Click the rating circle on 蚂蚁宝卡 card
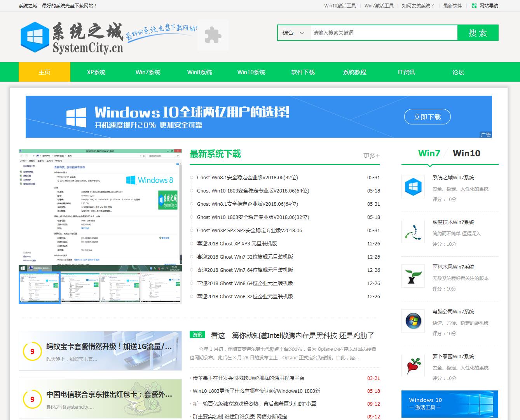Image resolution: width=520 pixels, height=420 pixels. [32, 352]
